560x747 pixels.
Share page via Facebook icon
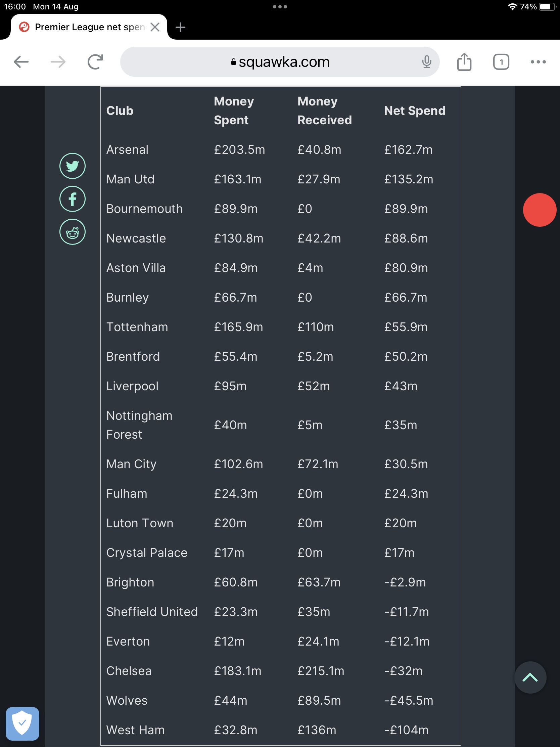point(72,199)
